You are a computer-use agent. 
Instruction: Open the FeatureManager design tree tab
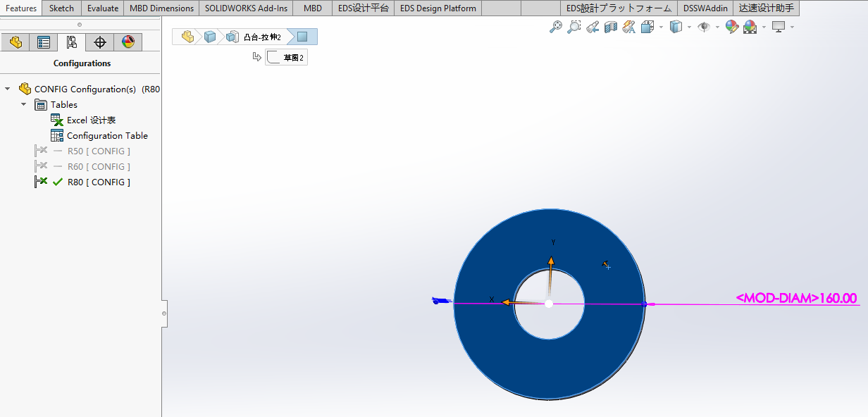coord(15,42)
